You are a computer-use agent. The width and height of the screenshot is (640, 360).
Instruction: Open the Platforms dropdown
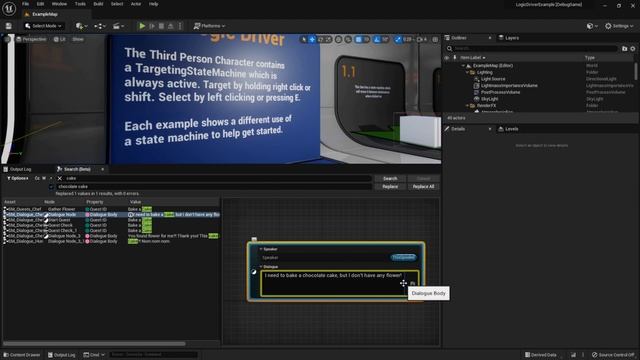pos(209,26)
